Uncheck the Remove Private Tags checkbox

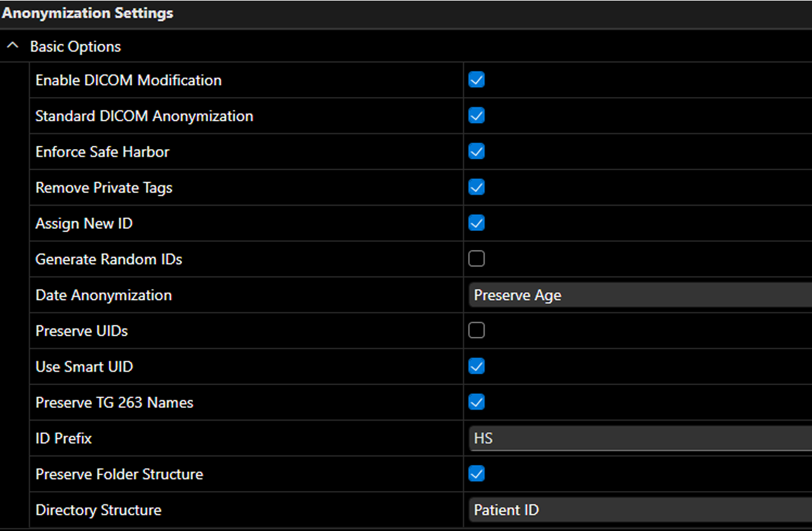[476, 187]
